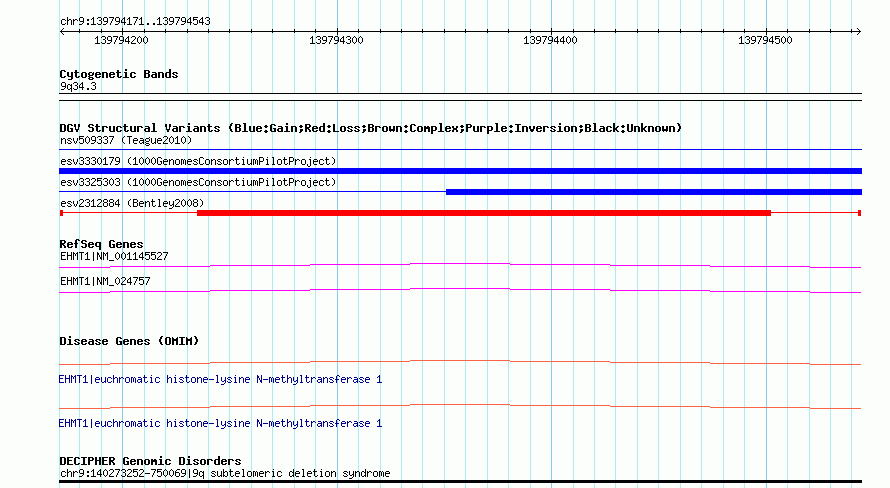Open the 9q subtelomeric deletion syndrome entry
This screenshot has height=488, width=890.
[225, 473]
